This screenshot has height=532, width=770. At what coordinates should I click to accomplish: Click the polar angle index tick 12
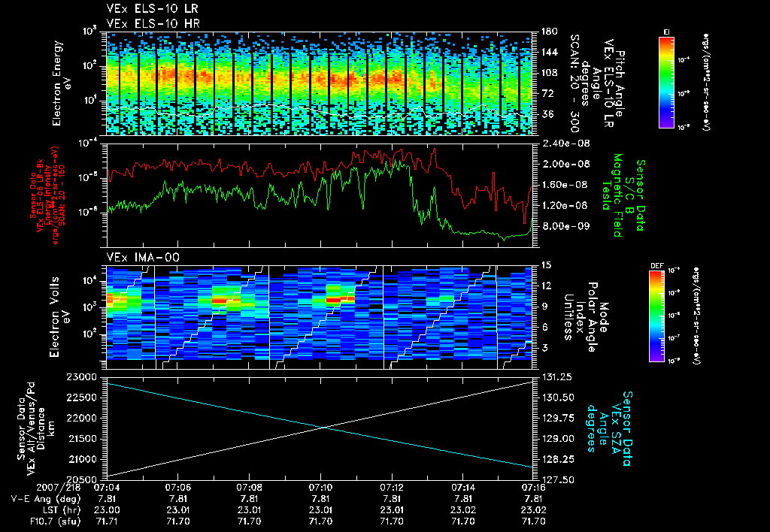(x=546, y=286)
